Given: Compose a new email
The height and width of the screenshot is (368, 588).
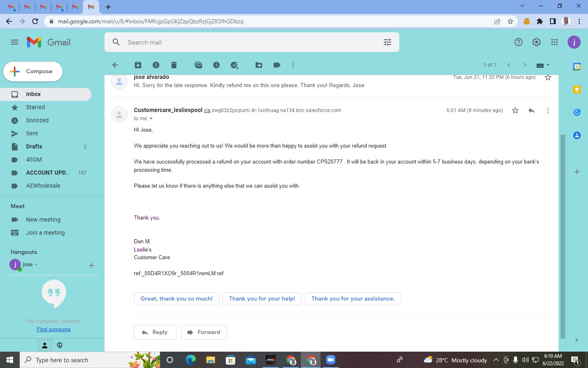Looking at the screenshot, I should pos(33,71).
